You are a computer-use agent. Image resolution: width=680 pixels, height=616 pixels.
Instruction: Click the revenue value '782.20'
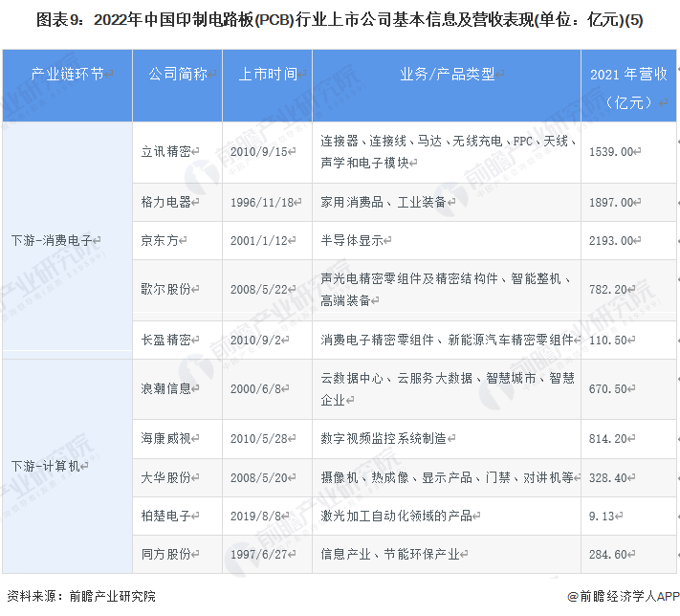click(608, 289)
